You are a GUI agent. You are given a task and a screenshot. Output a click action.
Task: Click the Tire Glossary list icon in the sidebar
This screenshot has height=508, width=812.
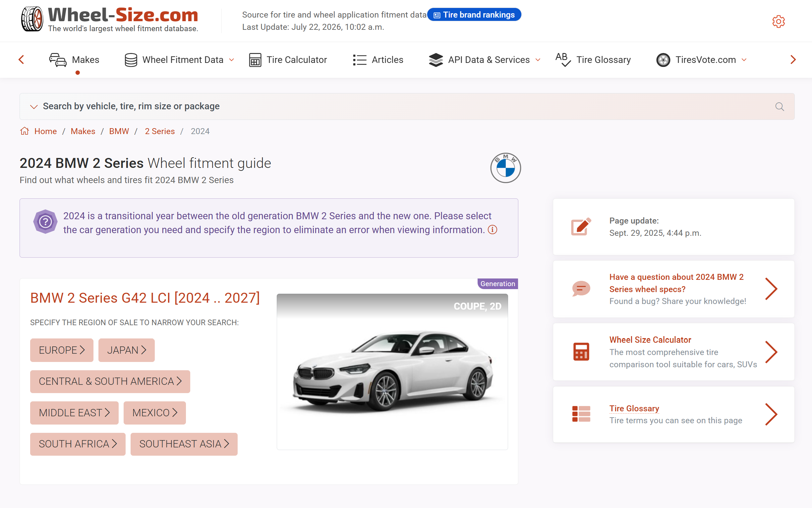581,414
